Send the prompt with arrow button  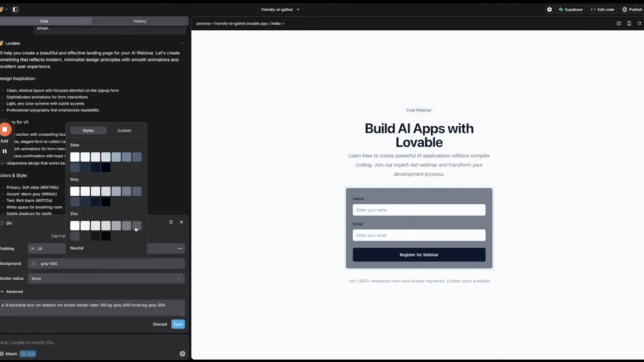(x=182, y=354)
